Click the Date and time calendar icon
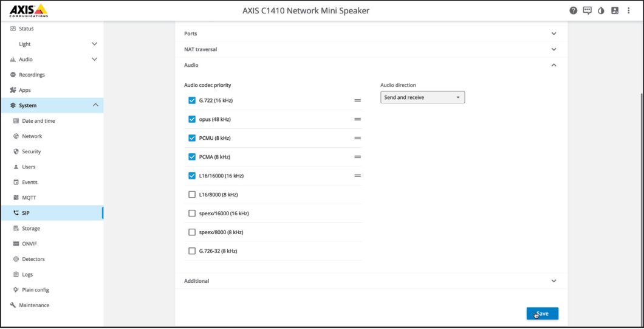 pyautogui.click(x=16, y=121)
